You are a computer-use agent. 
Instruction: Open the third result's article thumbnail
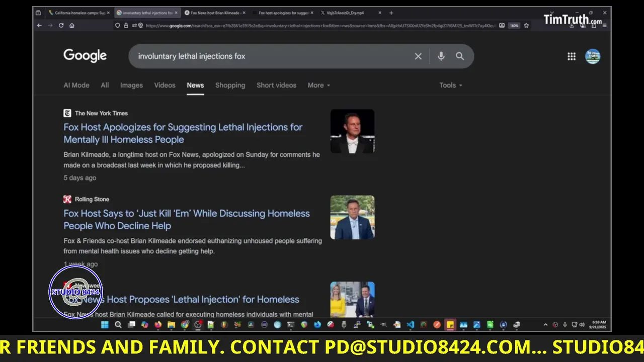click(x=352, y=300)
